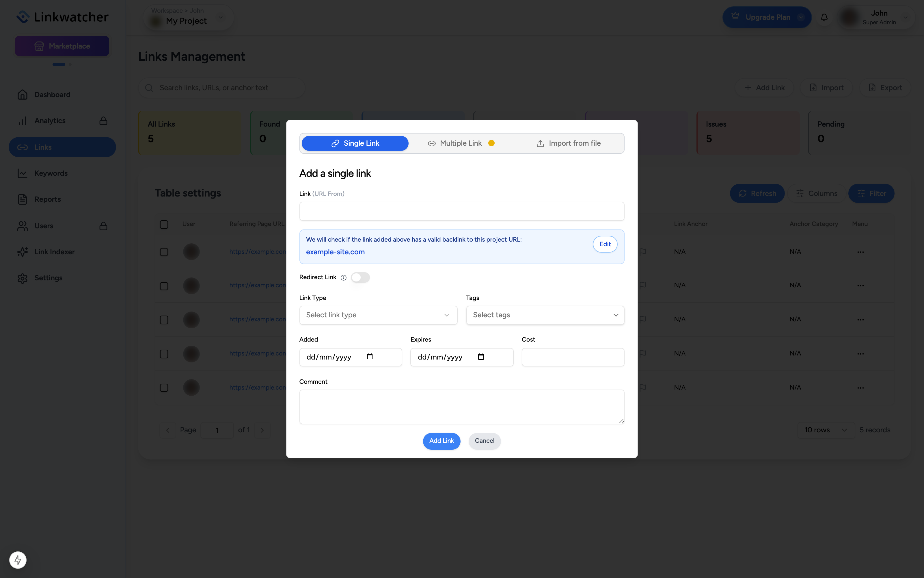The width and height of the screenshot is (924, 578).
Task: Check the third table row checkbox
Action: [164, 320]
